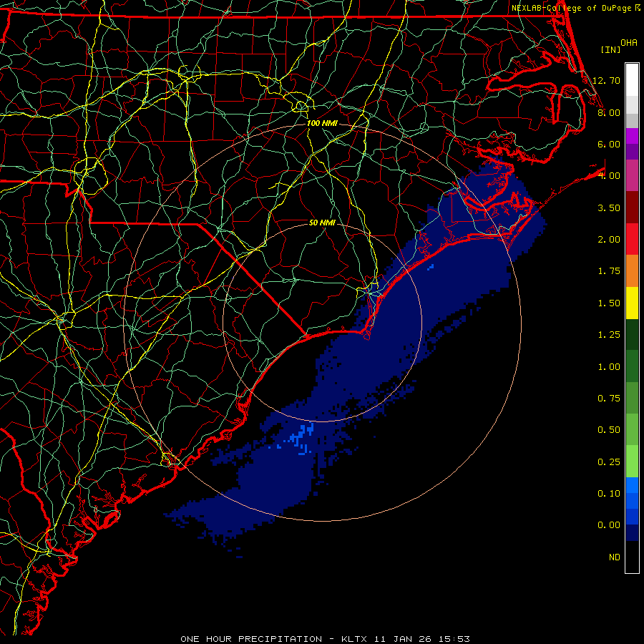This screenshot has width=644, height=644.
Task: Click the '4.00' legend value
Action: 609,176
